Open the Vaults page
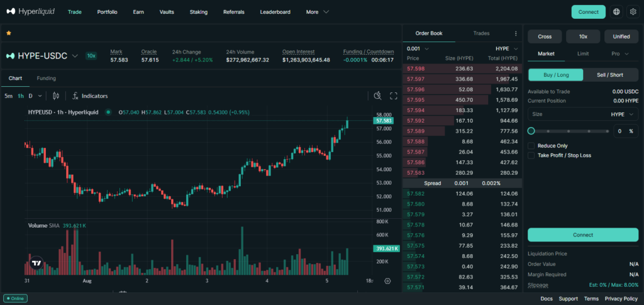This screenshot has width=644, height=305. (x=167, y=12)
